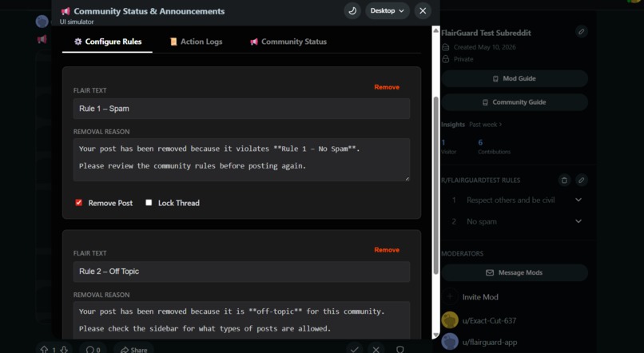
Task: Click the '6' Contributions insight value
Action: (480, 142)
